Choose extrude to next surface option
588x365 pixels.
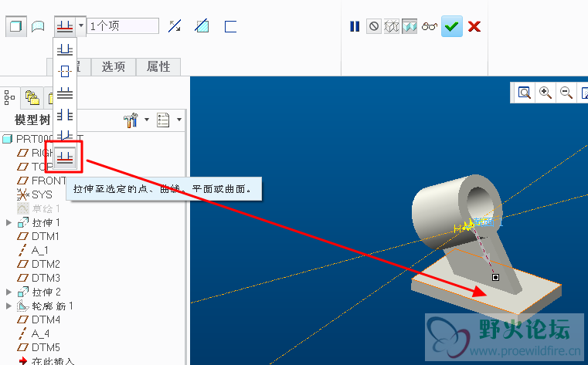coord(65,93)
